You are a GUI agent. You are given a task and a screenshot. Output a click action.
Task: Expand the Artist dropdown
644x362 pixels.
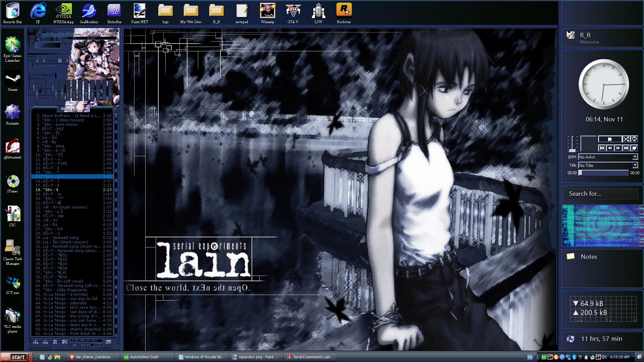pyautogui.click(x=635, y=157)
